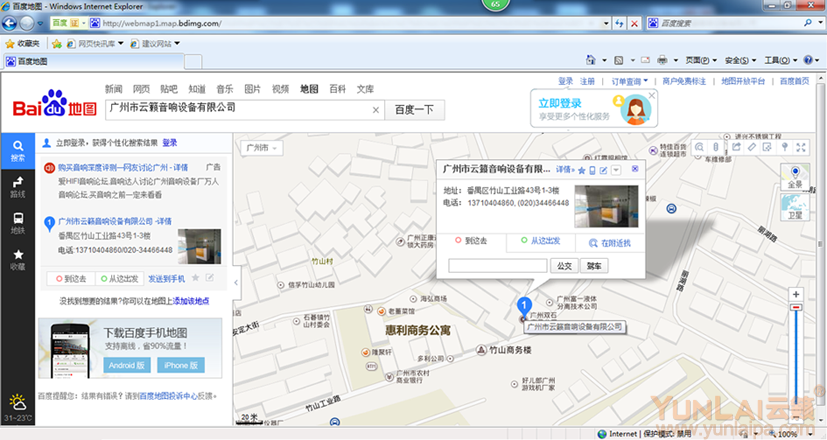Screen dimensions: 827x440
Task: Open the location photo thumbnail in popup
Action: tap(606, 206)
